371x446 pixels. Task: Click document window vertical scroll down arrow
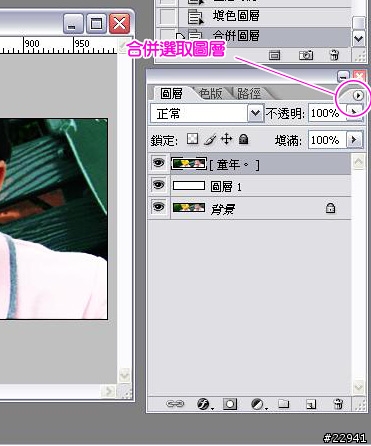125,374
